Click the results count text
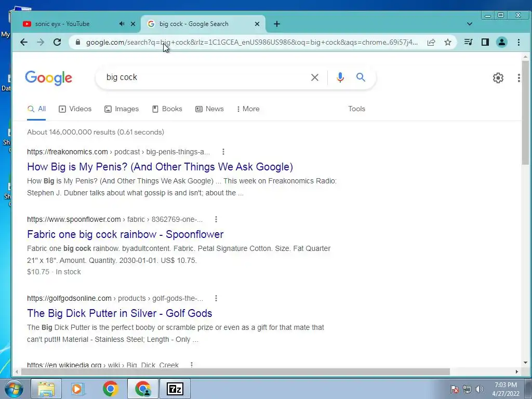 (96, 132)
